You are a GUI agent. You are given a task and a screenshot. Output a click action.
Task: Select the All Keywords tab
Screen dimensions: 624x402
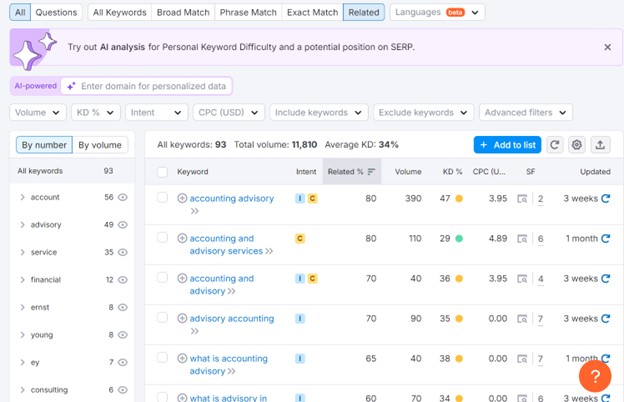pos(120,12)
